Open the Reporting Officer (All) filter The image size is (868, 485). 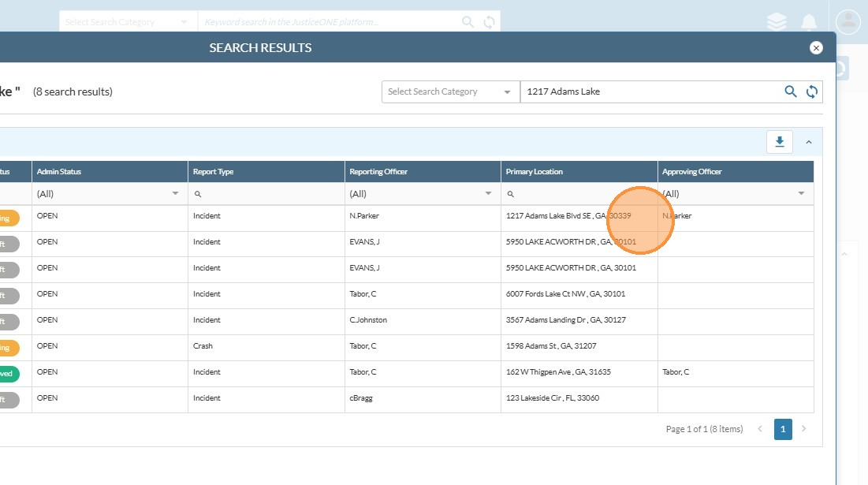(x=422, y=194)
